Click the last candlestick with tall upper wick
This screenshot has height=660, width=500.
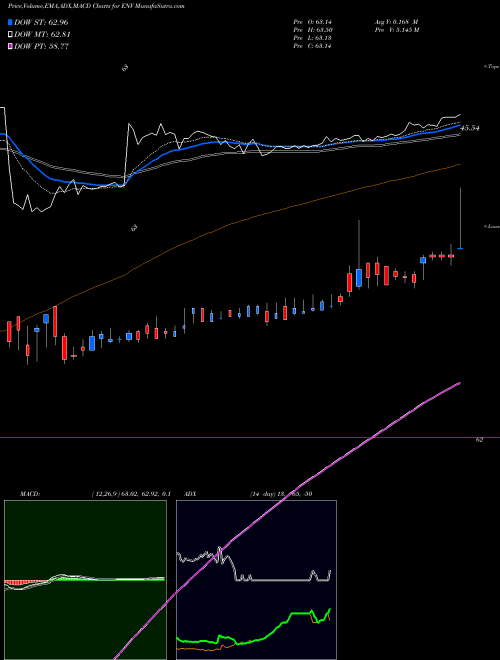pyautogui.click(x=460, y=219)
